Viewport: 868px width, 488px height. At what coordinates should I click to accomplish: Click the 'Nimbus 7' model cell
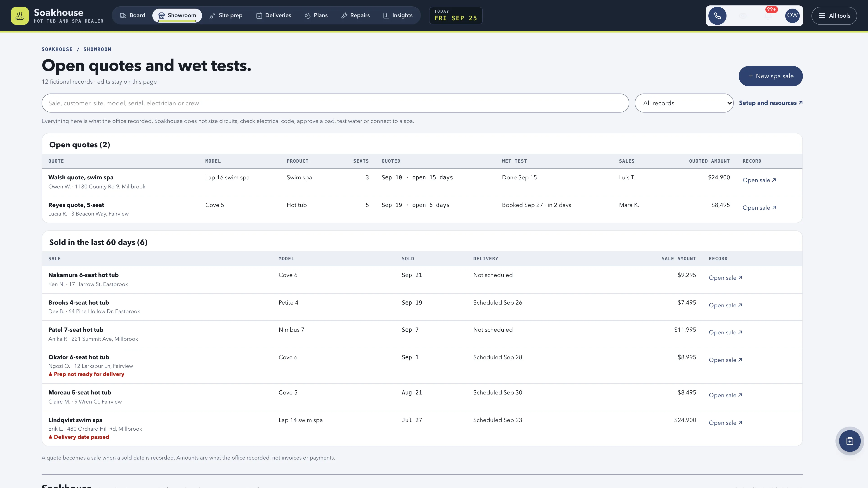[x=291, y=330]
